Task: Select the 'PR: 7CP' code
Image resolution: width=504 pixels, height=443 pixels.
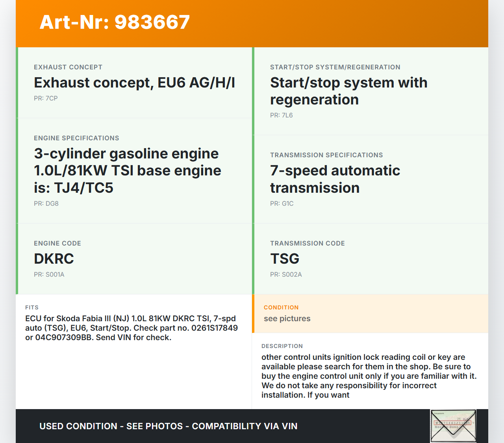Action: [46, 98]
